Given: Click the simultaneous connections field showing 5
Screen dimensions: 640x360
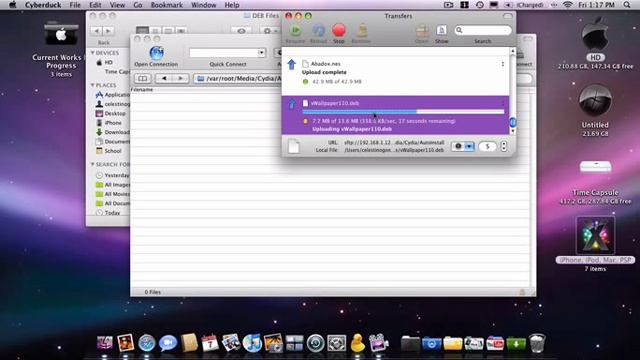Looking at the screenshot, I should [x=487, y=147].
